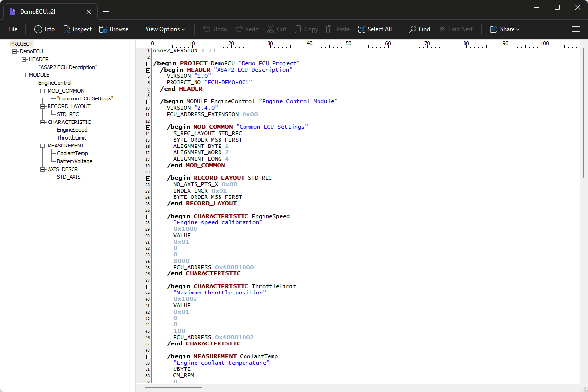The image size is (588, 392).
Task: Select "ASAP2 ECU Description" tree item
Action: [x=68, y=67]
